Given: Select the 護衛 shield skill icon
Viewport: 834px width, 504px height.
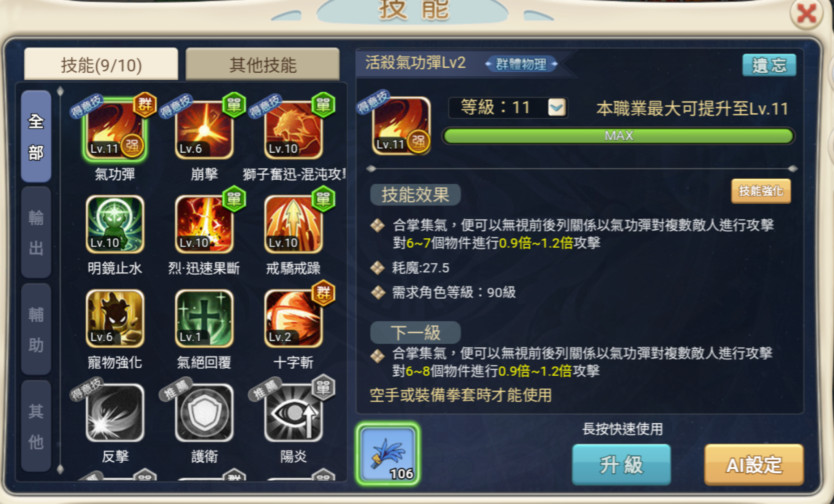Looking at the screenshot, I should pyautogui.click(x=204, y=413).
